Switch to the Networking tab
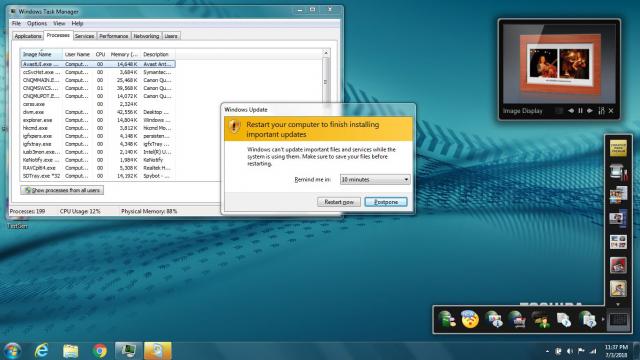Screen dimensions: 640x360 pyautogui.click(x=146, y=36)
